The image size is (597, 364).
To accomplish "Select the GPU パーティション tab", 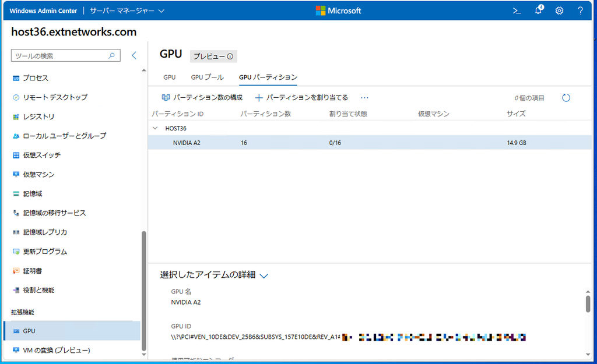I will click(268, 77).
